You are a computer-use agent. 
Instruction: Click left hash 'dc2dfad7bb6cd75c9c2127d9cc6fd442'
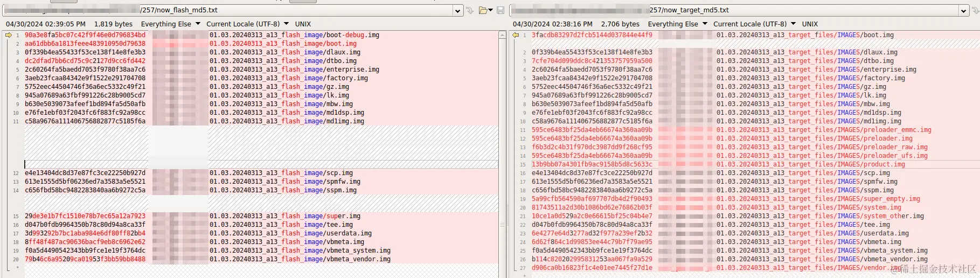click(x=85, y=61)
